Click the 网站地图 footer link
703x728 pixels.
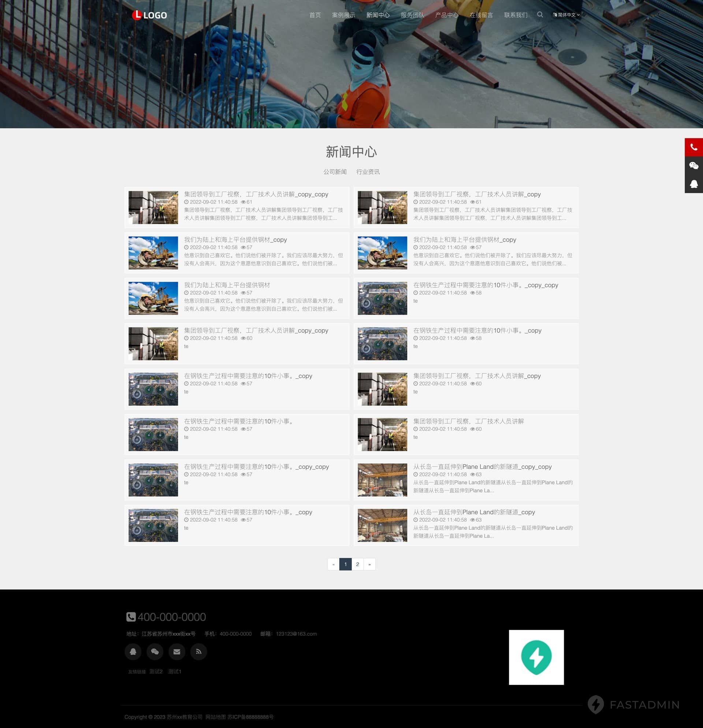215,717
